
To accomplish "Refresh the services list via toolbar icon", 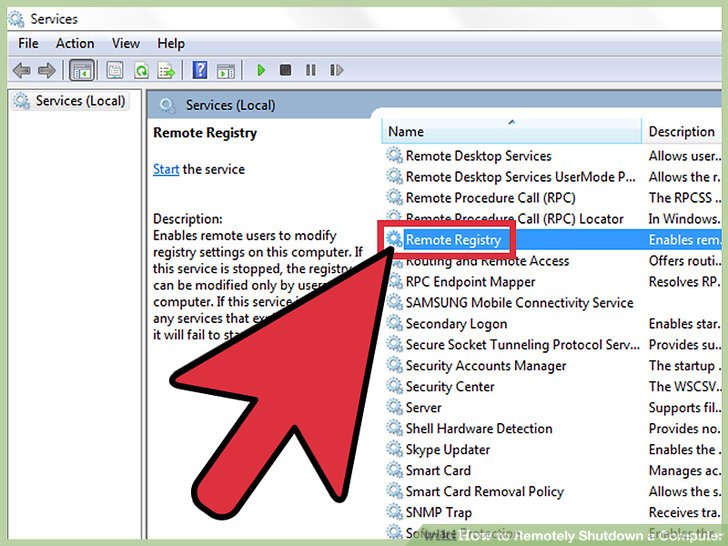I will tap(141, 71).
